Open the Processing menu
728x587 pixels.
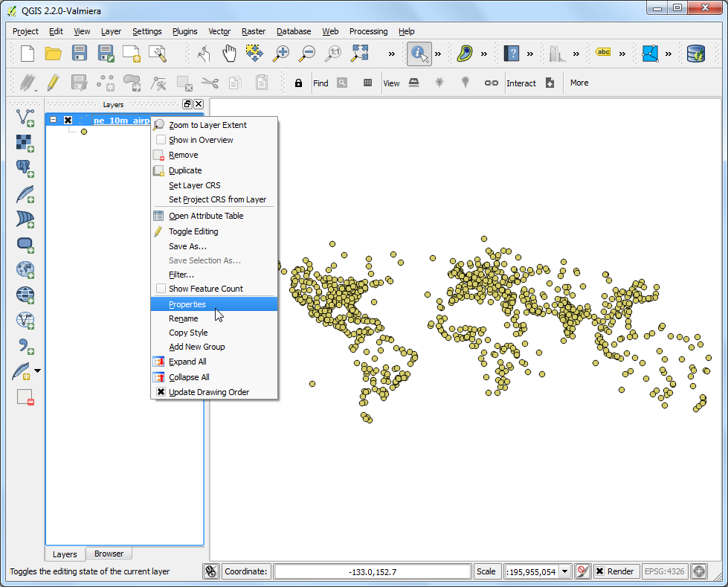(368, 31)
